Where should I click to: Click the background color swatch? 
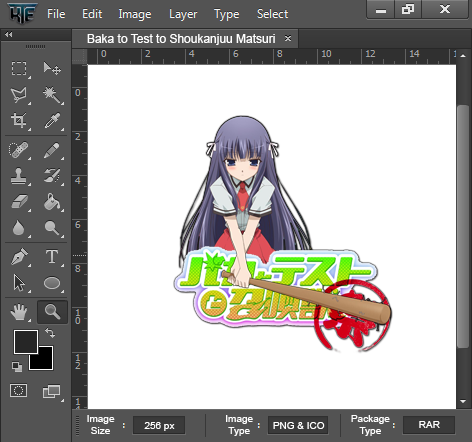point(45,362)
